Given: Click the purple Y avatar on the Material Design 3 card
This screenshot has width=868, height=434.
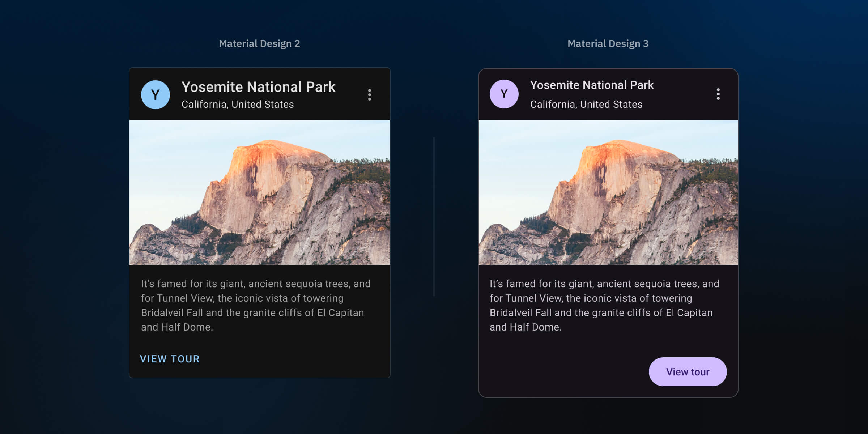Looking at the screenshot, I should (504, 94).
